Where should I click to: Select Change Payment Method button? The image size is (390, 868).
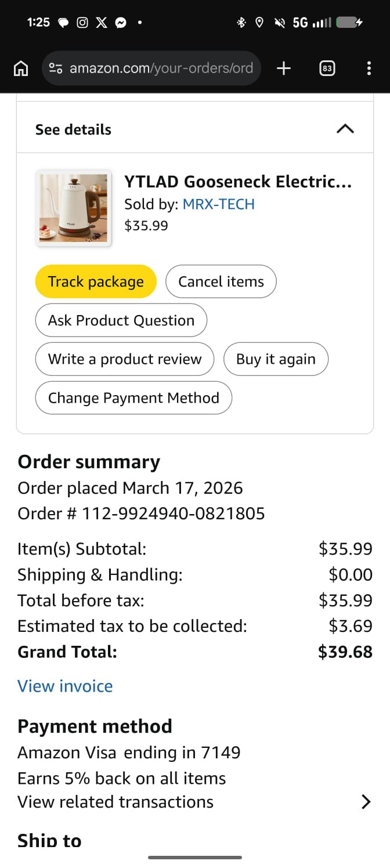pos(133,398)
